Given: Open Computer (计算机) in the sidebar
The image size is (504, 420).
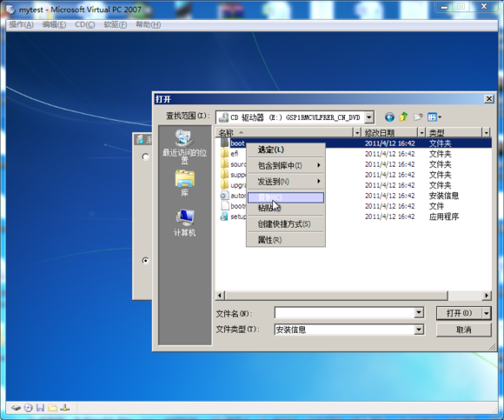Looking at the screenshot, I should point(184,223).
